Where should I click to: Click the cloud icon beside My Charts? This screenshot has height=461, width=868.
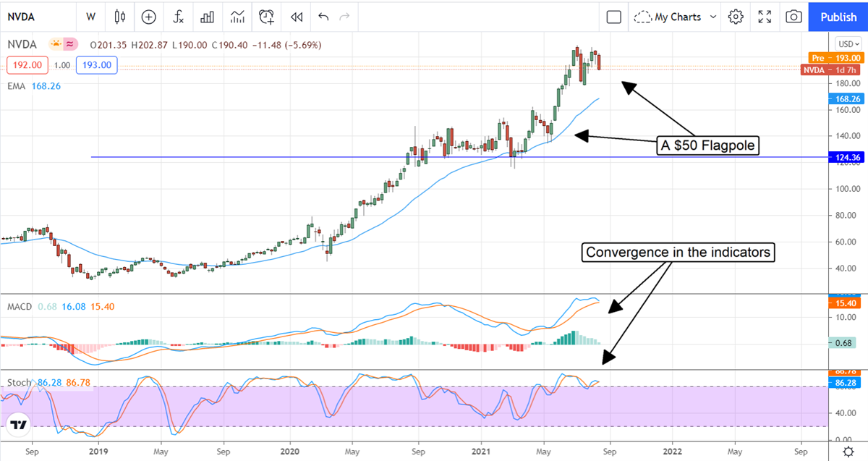(642, 17)
